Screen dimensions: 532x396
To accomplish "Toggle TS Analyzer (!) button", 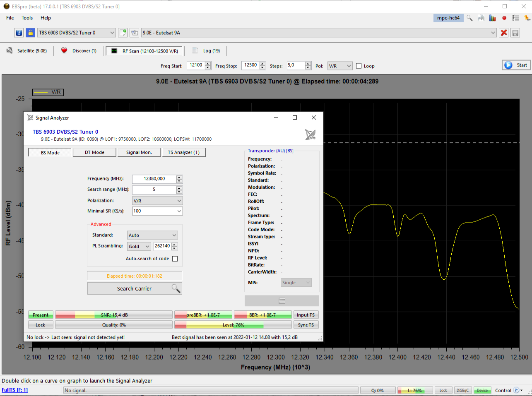I will click(184, 152).
